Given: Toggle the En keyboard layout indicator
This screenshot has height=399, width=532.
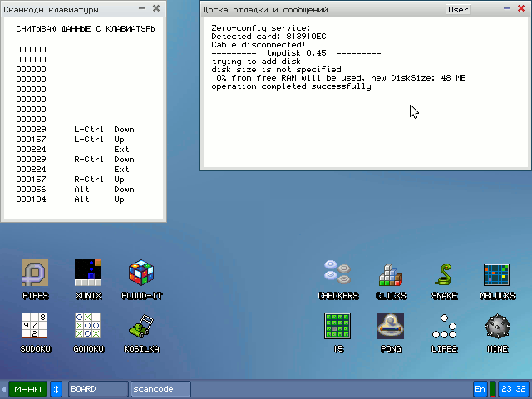Looking at the screenshot, I should 480,389.
